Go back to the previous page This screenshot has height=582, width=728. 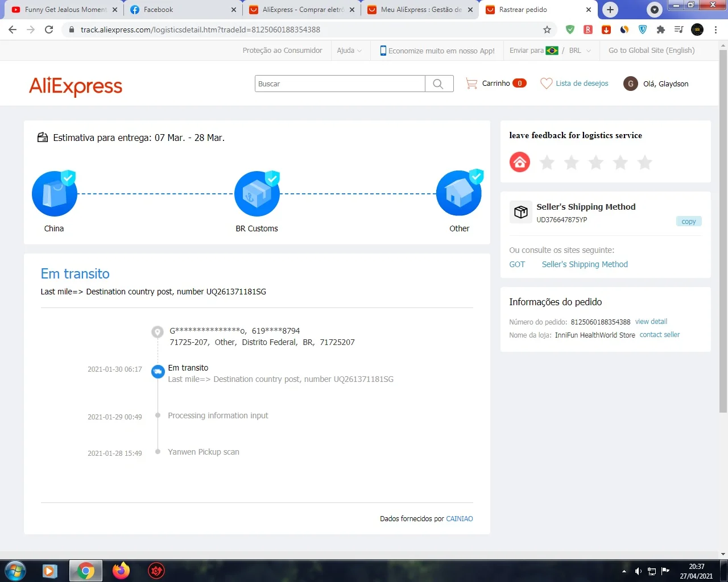coord(13,30)
